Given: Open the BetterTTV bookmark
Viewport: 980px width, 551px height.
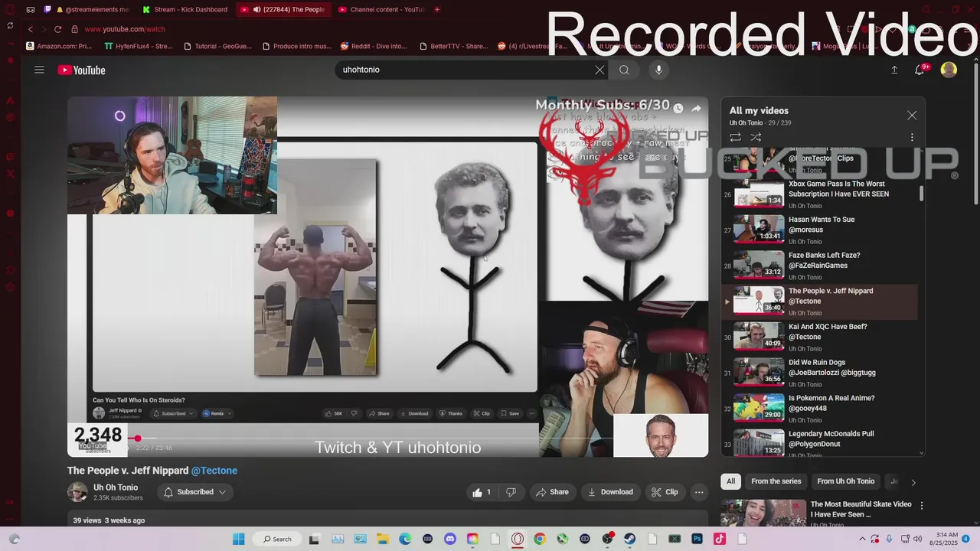Looking at the screenshot, I should coord(454,46).
